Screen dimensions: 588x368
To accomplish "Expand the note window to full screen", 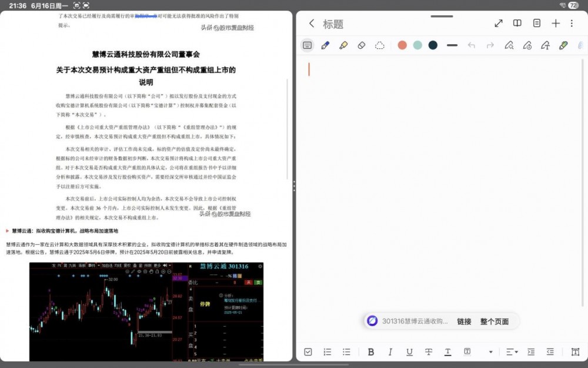I will (499, 24).
